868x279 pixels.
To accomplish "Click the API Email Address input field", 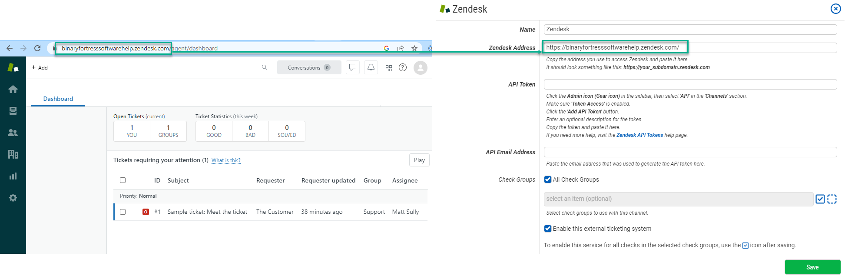I will point(690,152).
